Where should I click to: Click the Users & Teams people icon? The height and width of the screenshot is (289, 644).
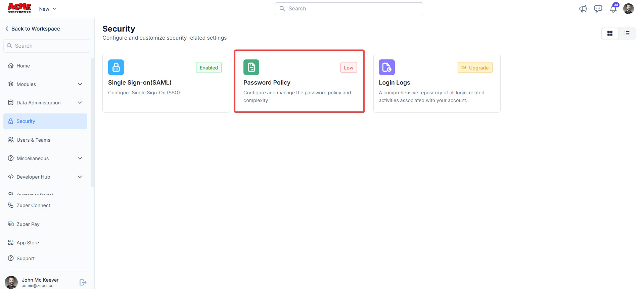click(x=11, y=140)
